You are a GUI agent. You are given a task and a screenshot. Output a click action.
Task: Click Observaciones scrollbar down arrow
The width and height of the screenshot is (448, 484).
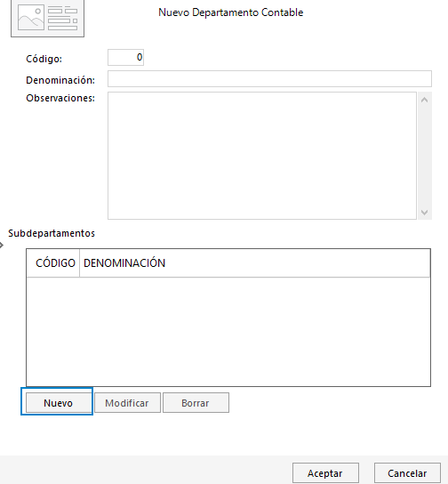click(424, 212)
